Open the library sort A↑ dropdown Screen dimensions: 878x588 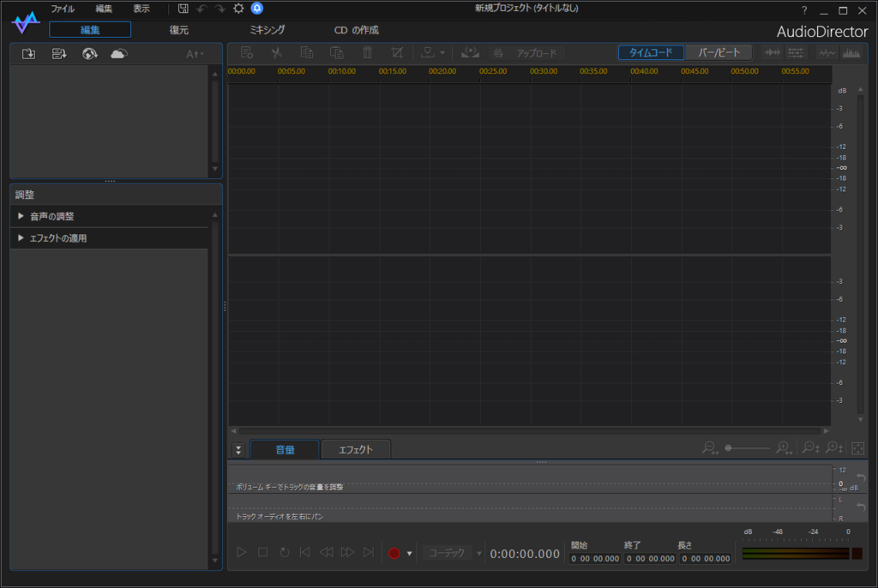pyautogui.click(x=195, y=54)
